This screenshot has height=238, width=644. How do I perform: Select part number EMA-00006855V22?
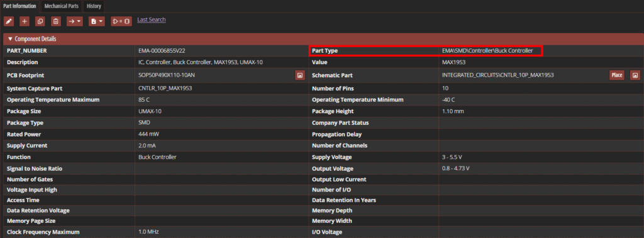(x=162, y=51)
